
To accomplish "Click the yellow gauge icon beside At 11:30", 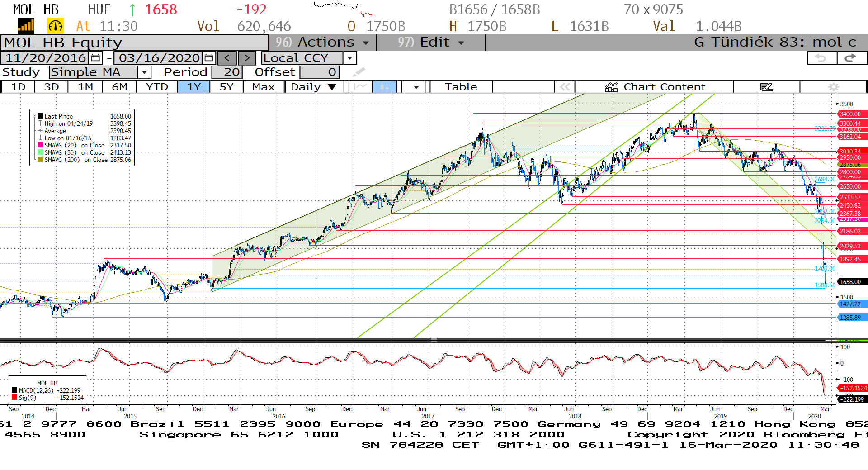I will [x=55, y=26].
